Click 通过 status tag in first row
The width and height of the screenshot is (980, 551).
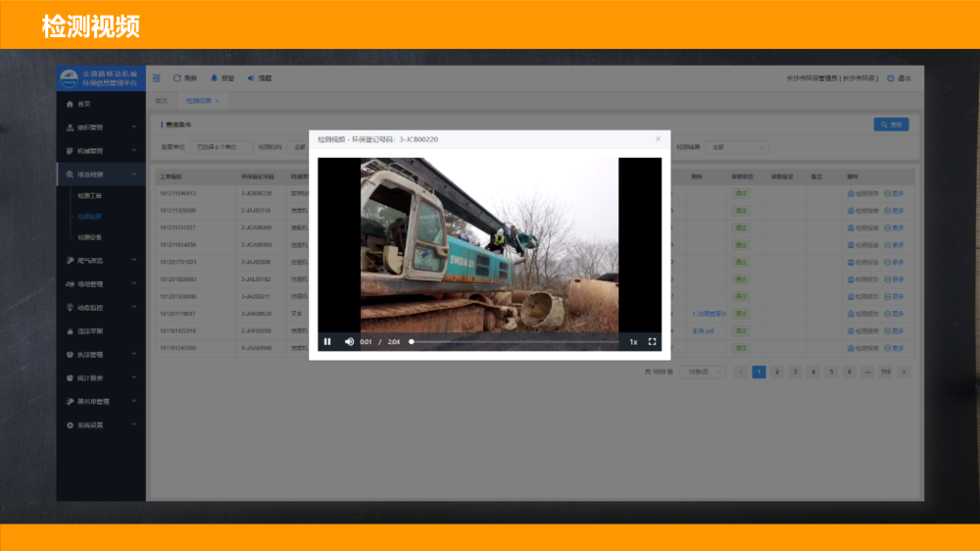pos(741,193)
